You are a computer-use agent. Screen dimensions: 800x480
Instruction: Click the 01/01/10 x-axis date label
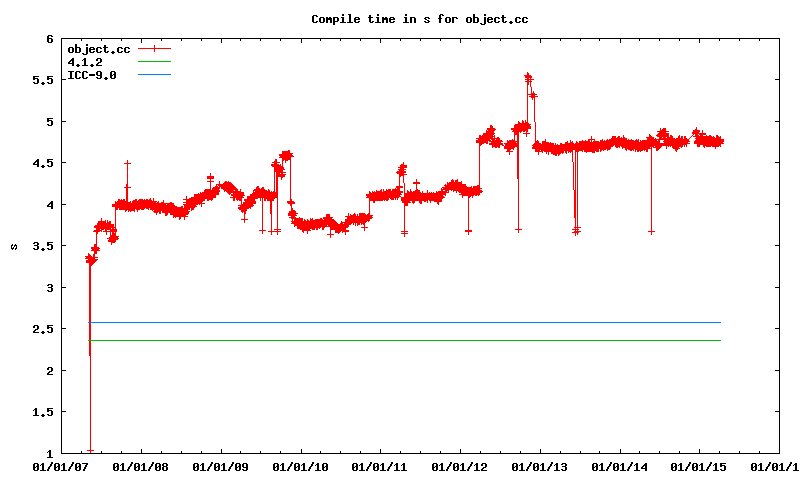click(300, 466)
